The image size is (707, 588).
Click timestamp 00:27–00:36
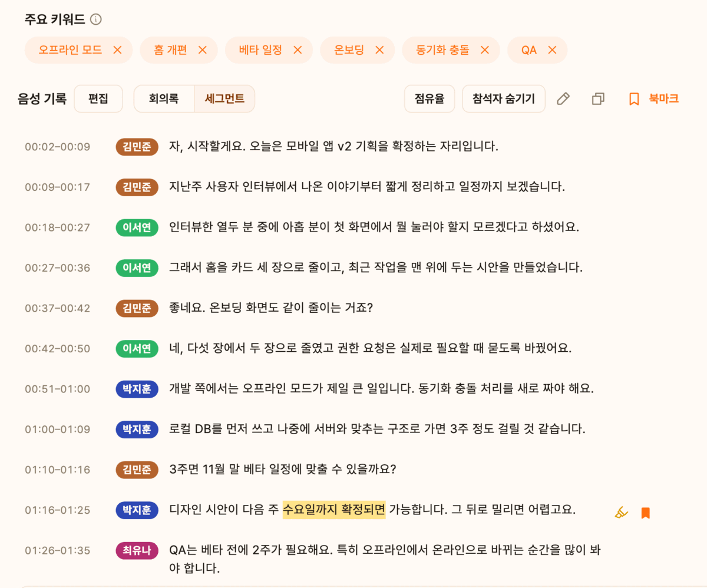point(57,268)
